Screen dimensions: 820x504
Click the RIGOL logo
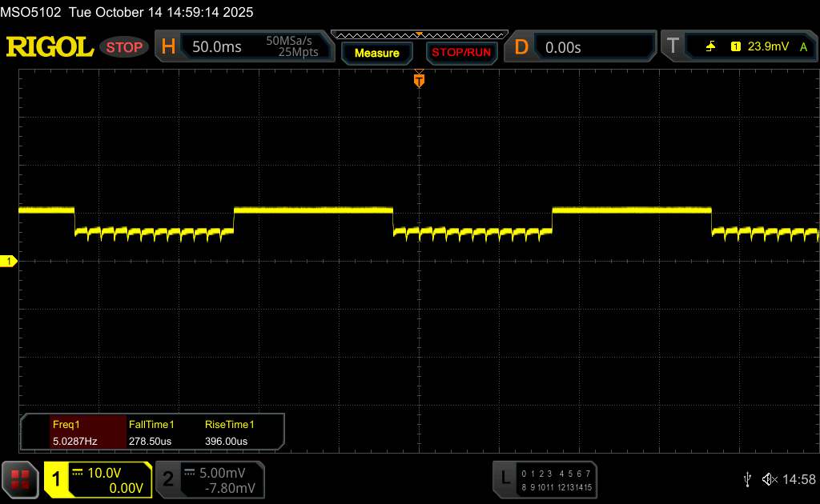pos(50,47)
